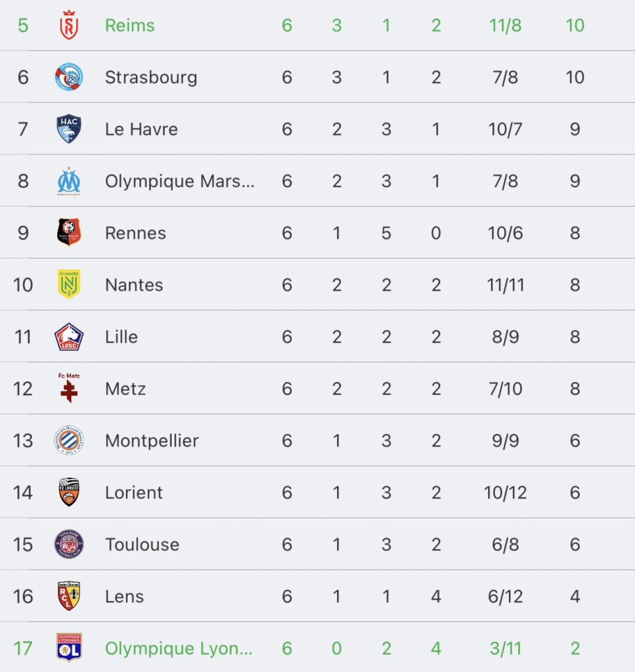The image size is (635, 672).
Task: Tap the FC Lorient crest
Action: point(69,492)
